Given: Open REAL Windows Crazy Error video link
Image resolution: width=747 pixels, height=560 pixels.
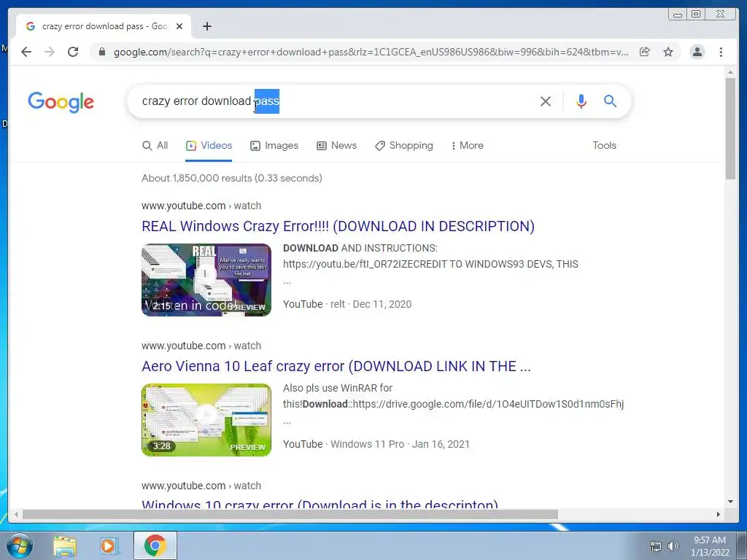Looking at the screenshot, I should (338, 226).
